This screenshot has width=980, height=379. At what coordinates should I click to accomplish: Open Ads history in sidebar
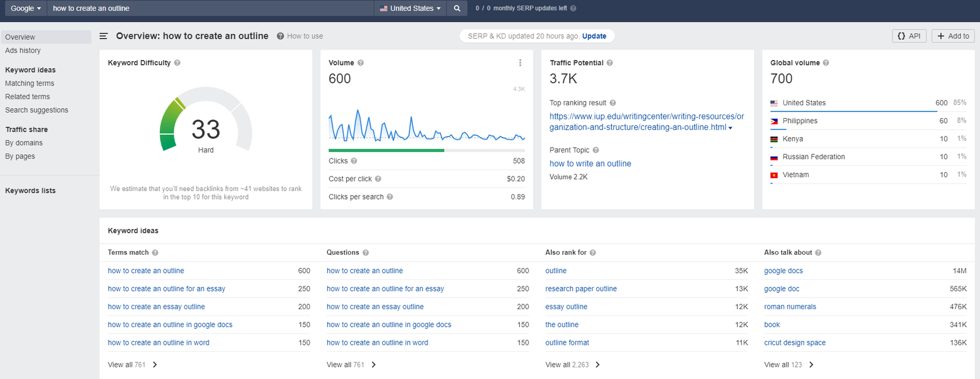pyautogui.click(x=23, y=51)
